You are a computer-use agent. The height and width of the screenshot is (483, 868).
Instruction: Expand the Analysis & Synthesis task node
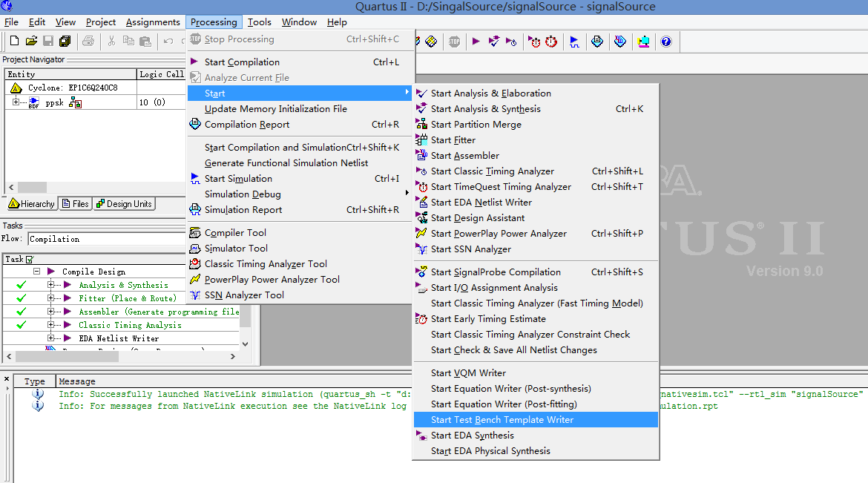click(51, 285)
